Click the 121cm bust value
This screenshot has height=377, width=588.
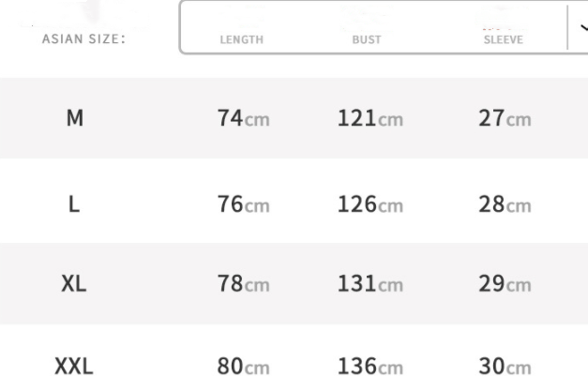369,119
